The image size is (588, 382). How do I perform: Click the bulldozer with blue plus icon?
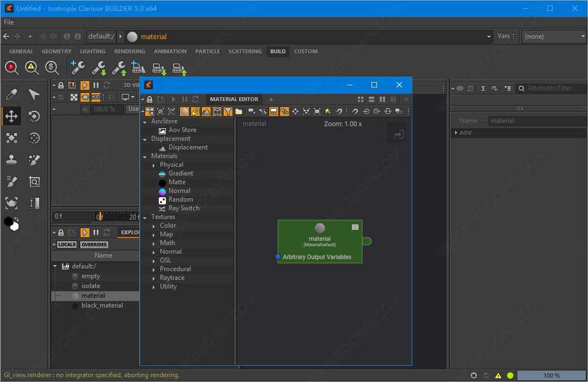[138, 68]
